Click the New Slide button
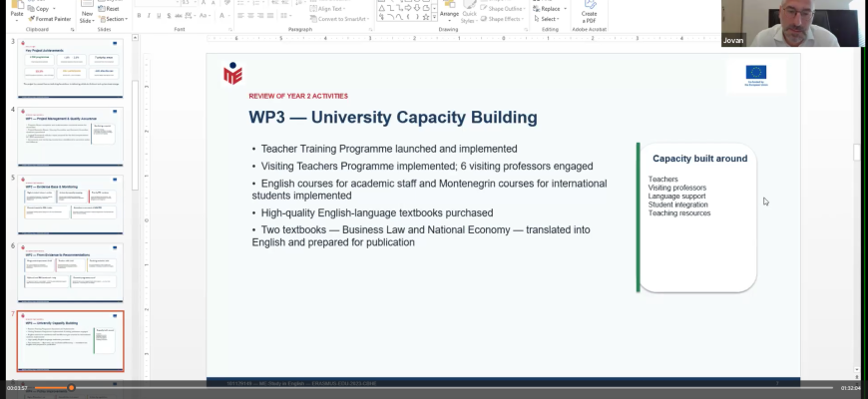The width and height of the screenshot is (868, 399). (x=87, y=13)
